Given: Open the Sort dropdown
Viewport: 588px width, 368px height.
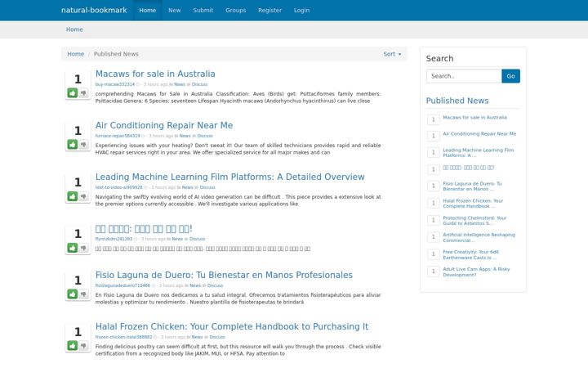Looking at the screenshot, I should point(392,54).
